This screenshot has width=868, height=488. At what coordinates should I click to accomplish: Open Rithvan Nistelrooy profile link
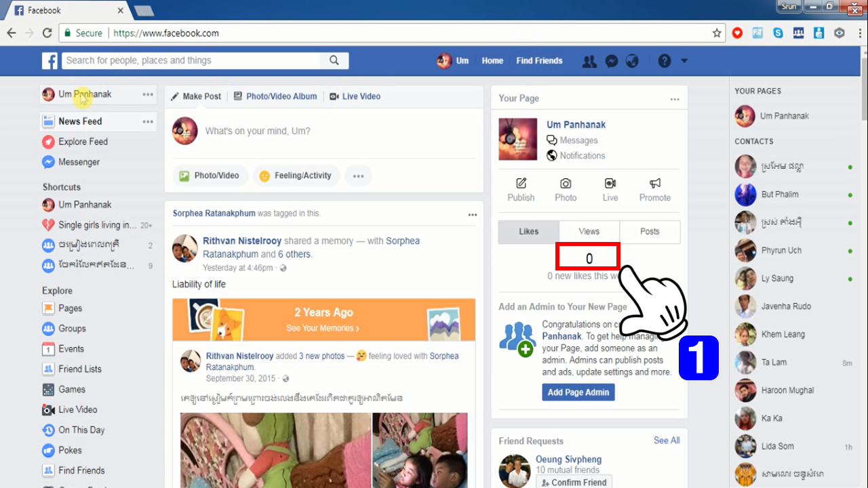242,241
